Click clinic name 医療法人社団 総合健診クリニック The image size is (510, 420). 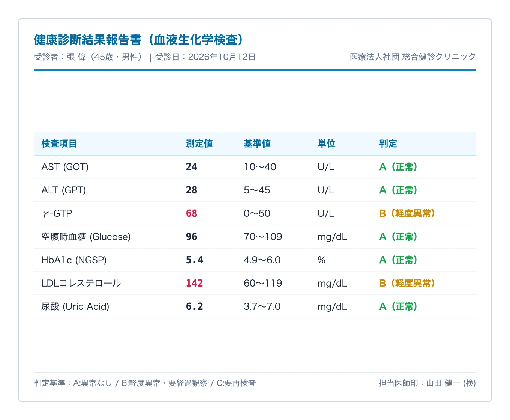(413, 57)
